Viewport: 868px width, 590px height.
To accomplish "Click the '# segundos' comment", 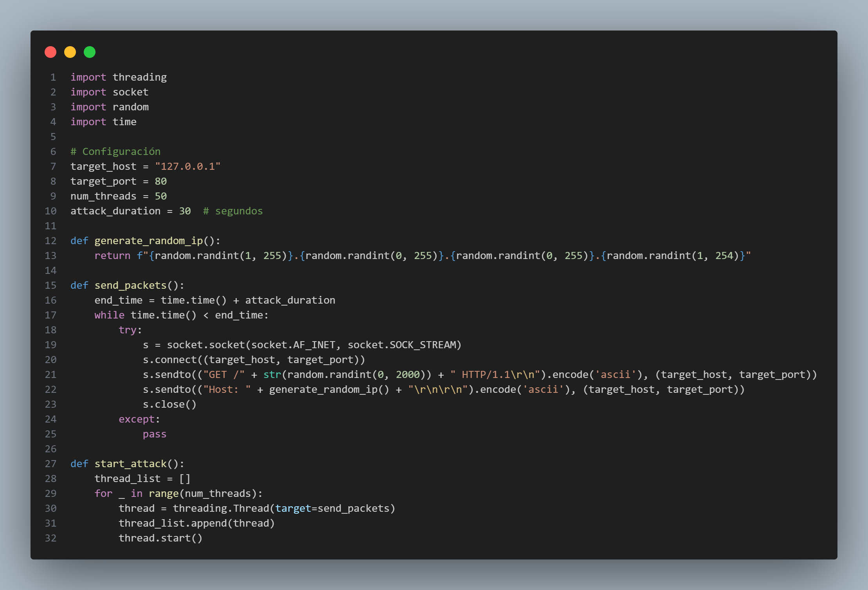I will click(233, 211).
